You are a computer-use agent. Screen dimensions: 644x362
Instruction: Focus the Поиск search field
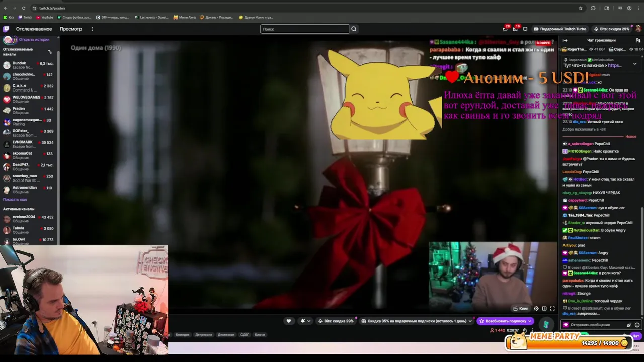[304, 29]
